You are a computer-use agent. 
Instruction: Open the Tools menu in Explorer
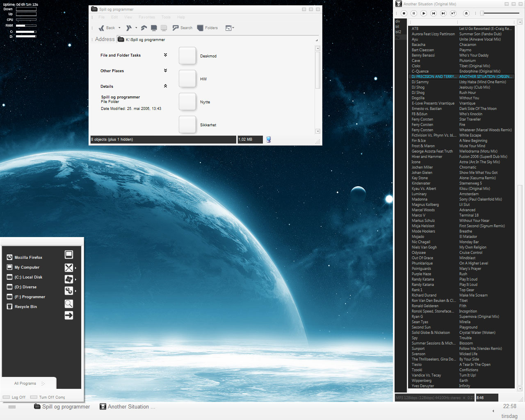coord(166,17)
